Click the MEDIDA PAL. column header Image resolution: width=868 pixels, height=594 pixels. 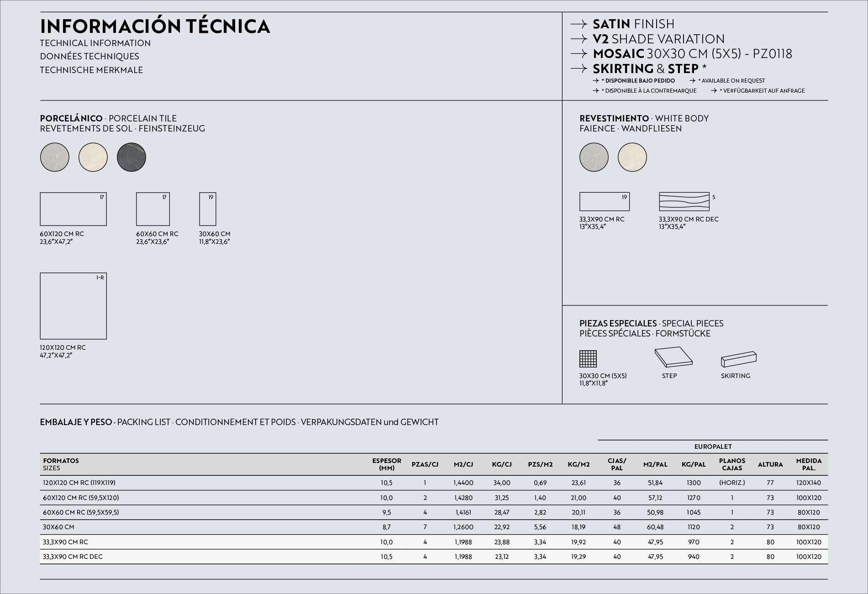(809, 464)
